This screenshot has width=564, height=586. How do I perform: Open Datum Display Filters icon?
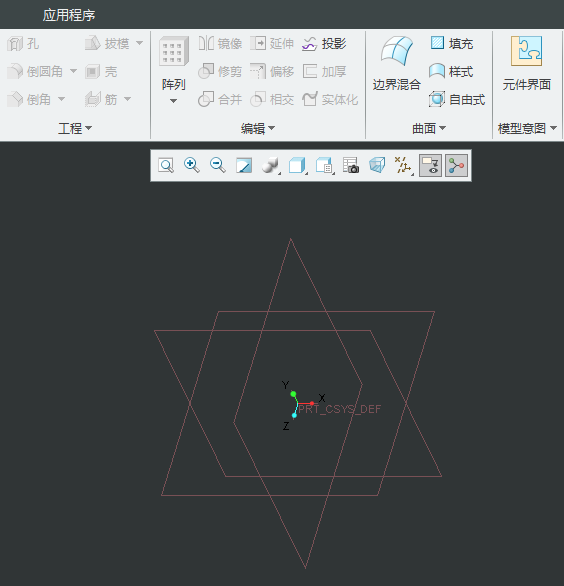click(404, 165)
